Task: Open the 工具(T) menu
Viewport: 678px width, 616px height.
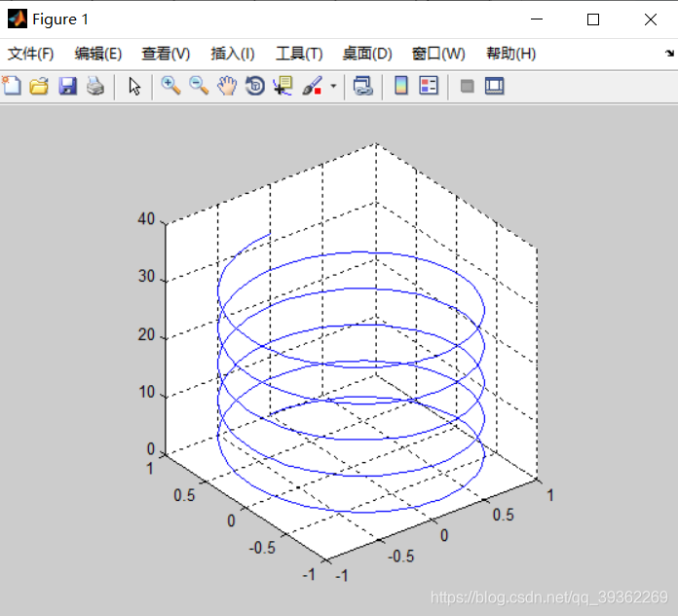Action: point(299,54)
